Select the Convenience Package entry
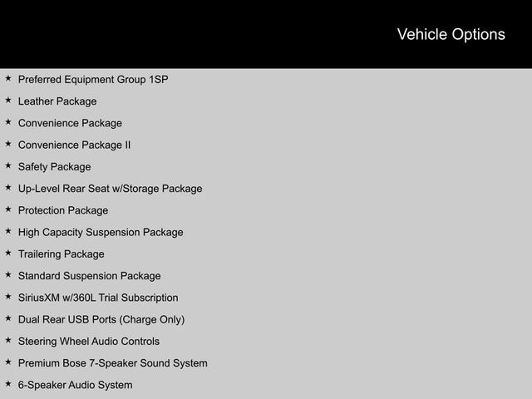This screenshot has width=532, height=399. click(70, 123)
